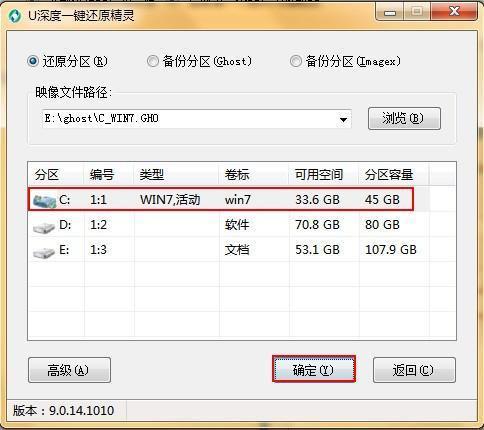Click the E: drive icon
The image size is (484, 430).
click(x=44, y=252)
